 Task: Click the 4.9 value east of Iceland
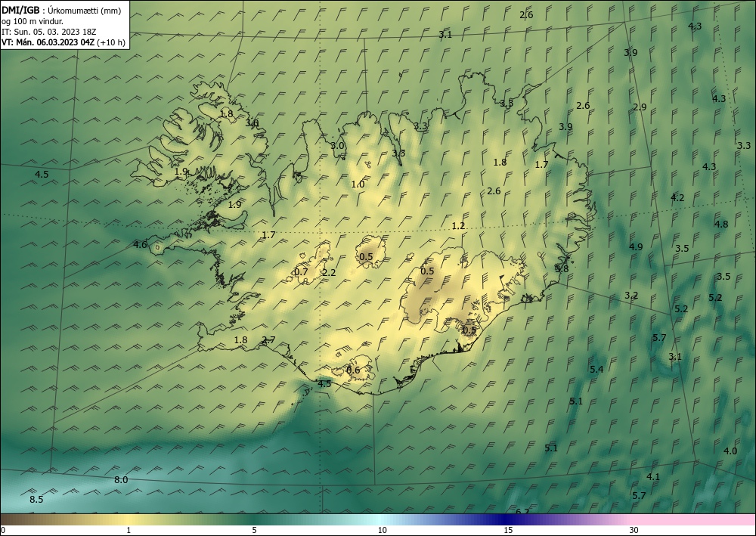click(636, 246)
